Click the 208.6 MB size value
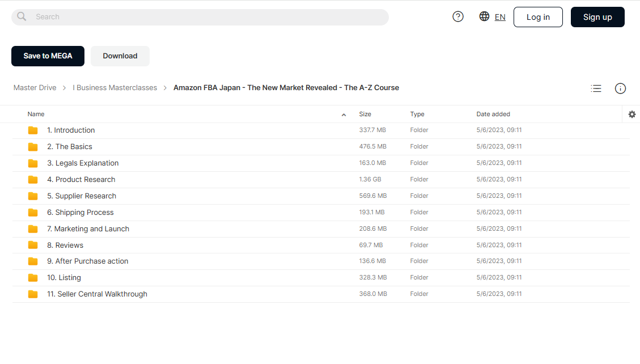This screenshot has height=364, width=640. pyautogui.click(x=372, y=229)
